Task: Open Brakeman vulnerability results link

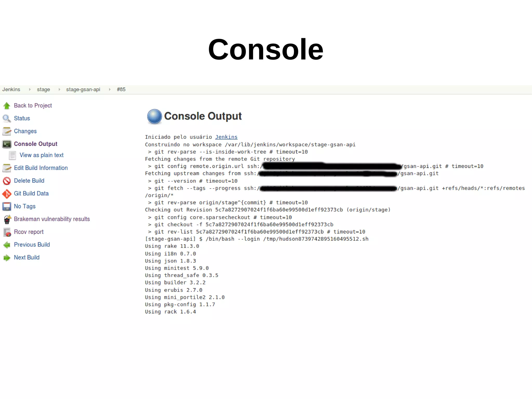Action: [x=52, y=219]
